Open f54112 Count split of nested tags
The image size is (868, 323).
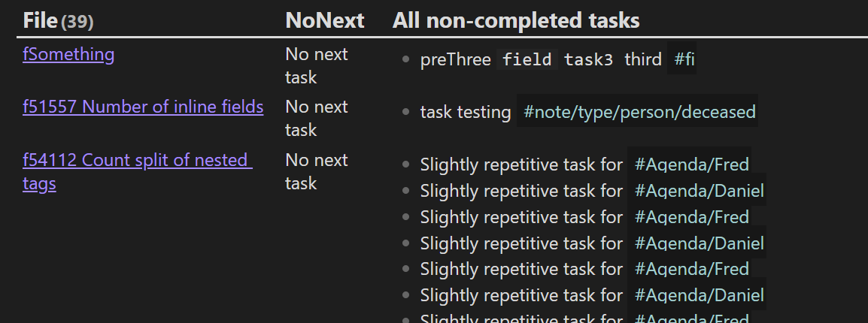point(138,171)
